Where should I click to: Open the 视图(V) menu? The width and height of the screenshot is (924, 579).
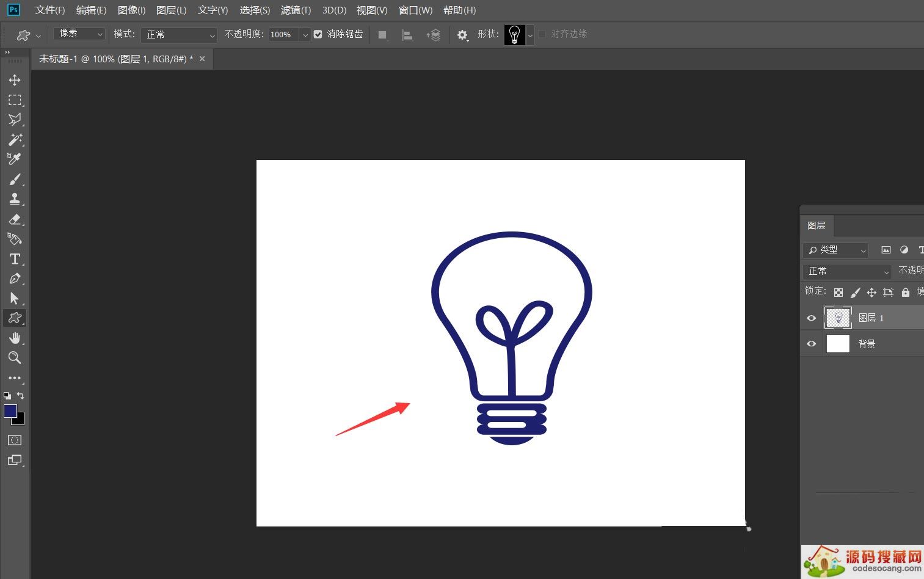(x=372, y=10)
